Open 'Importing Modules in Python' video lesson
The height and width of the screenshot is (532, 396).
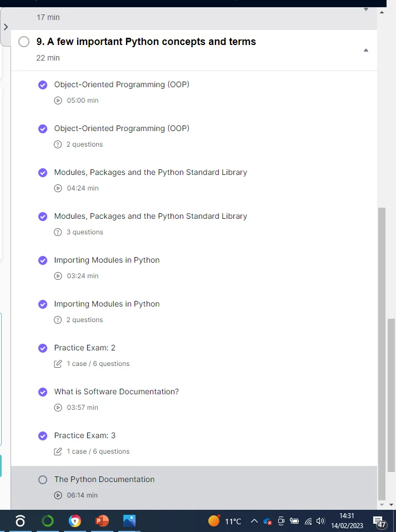click(107, 260)
